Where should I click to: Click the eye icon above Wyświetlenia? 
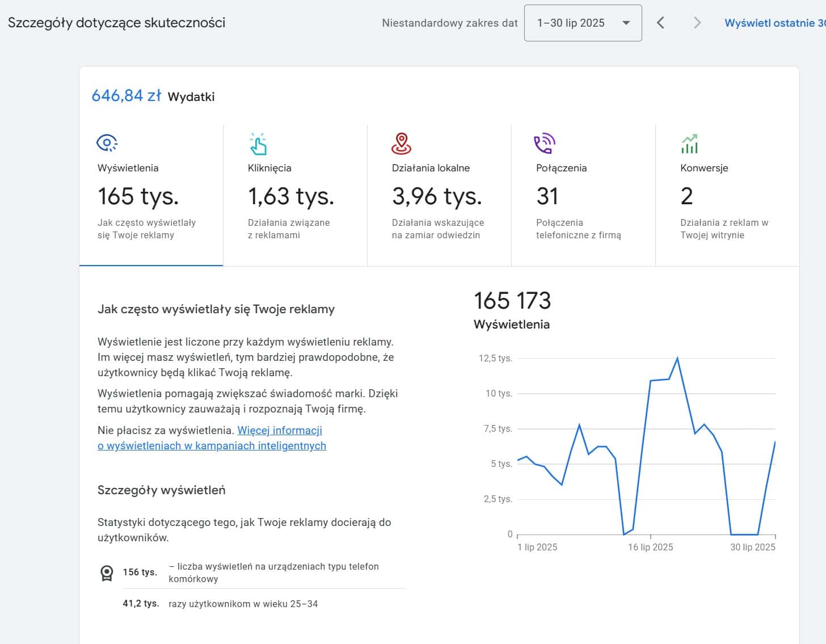[107, 143]
